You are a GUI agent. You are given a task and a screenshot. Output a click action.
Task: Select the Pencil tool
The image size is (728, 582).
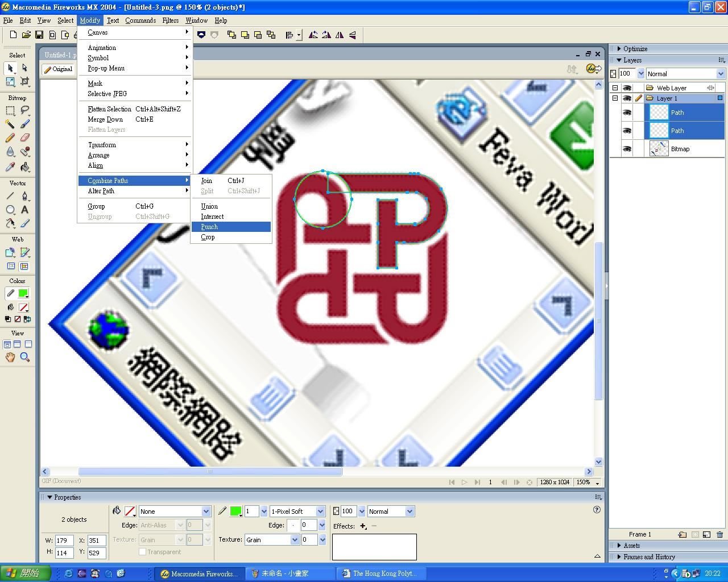pyautogui.click(x=10, y=138)
